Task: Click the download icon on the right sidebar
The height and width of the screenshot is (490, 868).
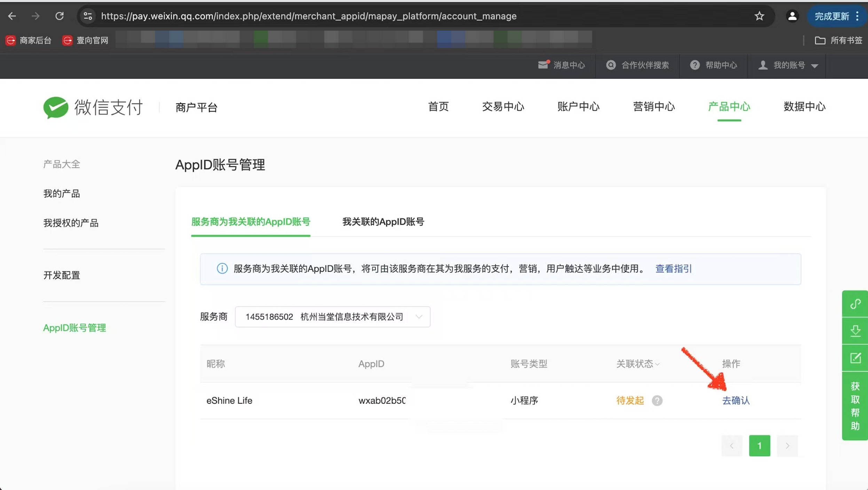Action: (855, 331)
